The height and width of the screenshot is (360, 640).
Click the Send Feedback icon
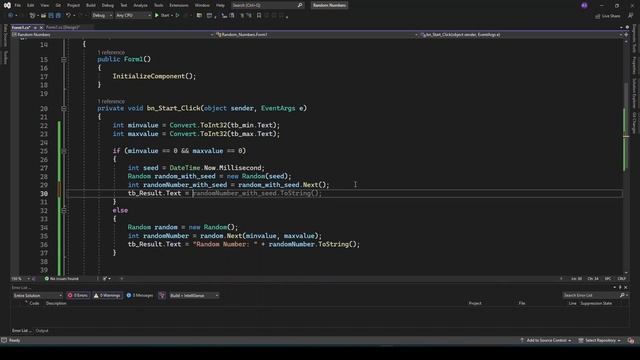coord(631,16)
